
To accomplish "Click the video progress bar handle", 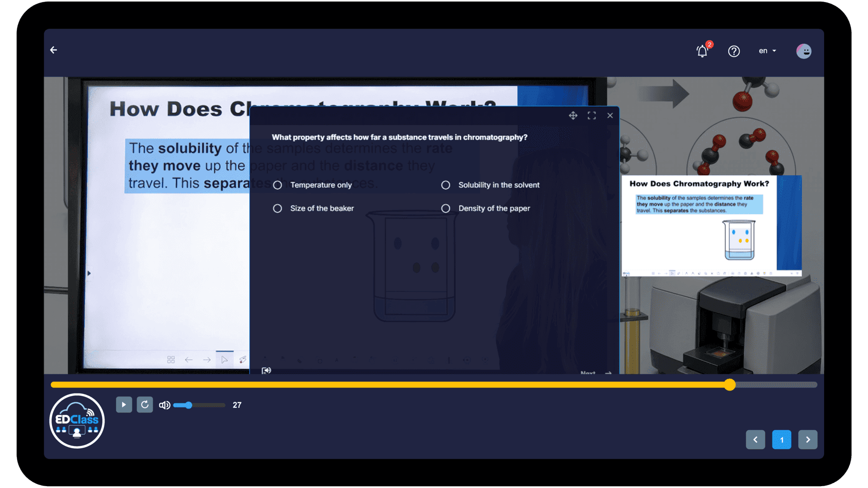I will coord(730,385).
